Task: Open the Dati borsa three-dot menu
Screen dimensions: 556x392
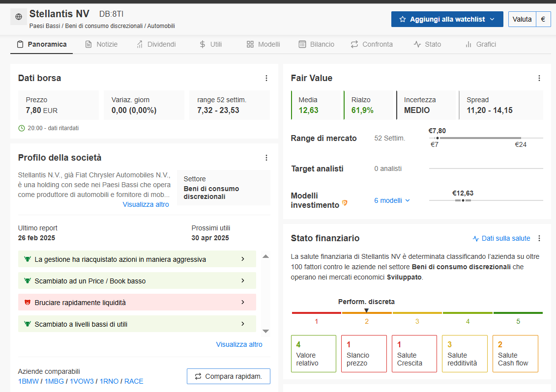Action: click(266, 78)
